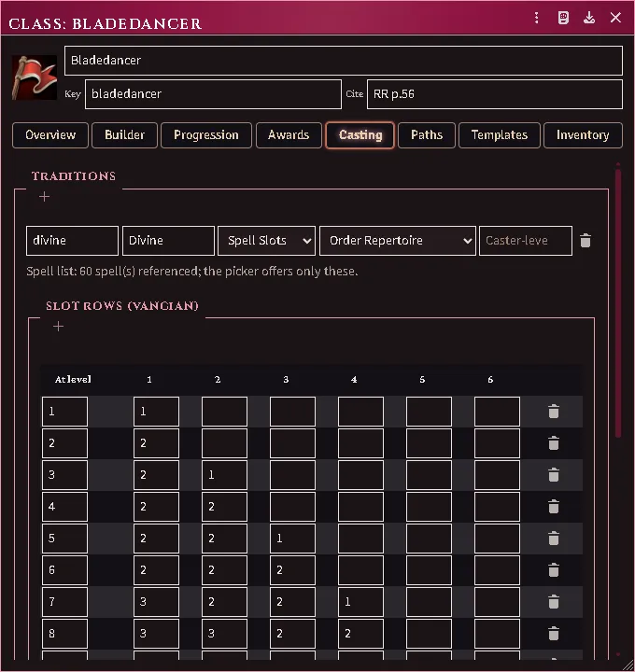Click the window resize handle at bottom corner
Viewport: 635px width, 672px height.
pos(628,665)
